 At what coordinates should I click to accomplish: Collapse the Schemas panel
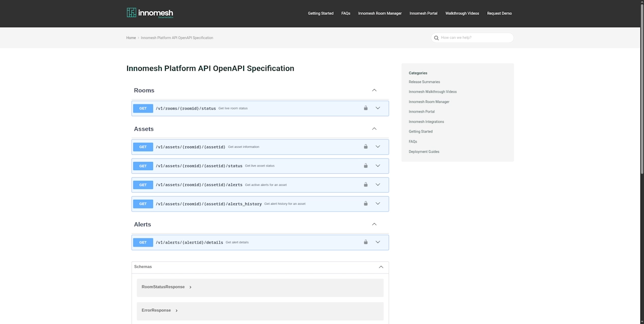click(x=381, y=267)
